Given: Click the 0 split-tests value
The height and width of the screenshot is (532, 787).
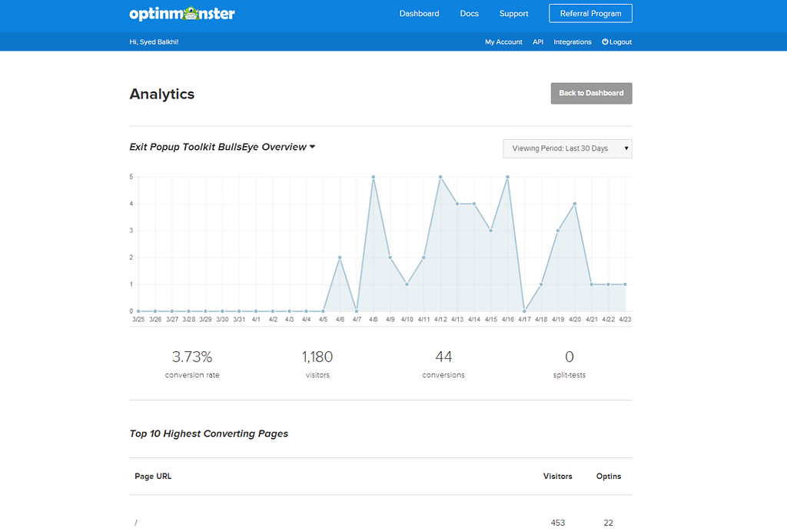Looking at the screenshot, I should pos(569,357).
